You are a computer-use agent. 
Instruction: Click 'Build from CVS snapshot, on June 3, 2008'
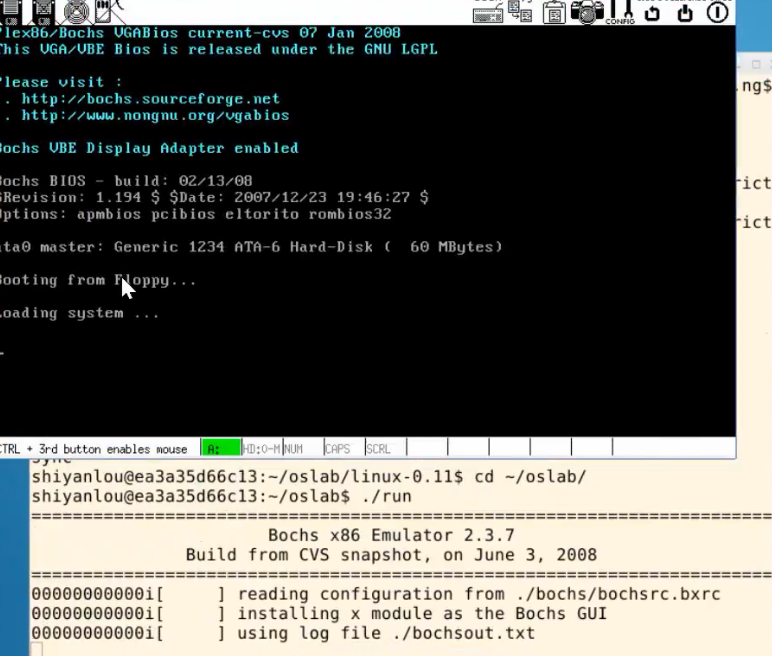click(391, 555)
